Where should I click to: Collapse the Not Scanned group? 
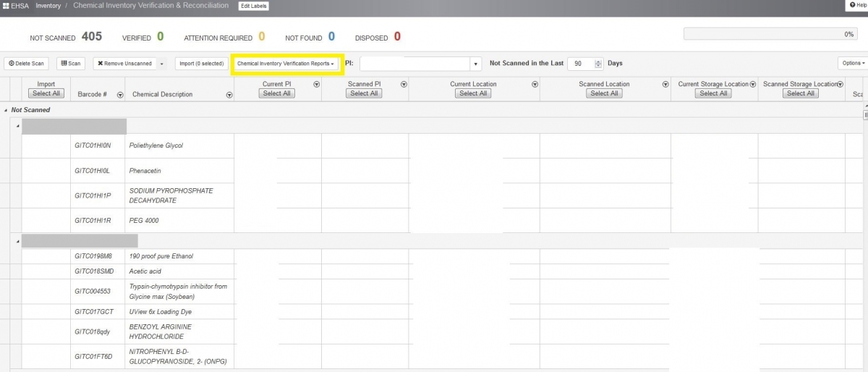(x=7, y=110)
